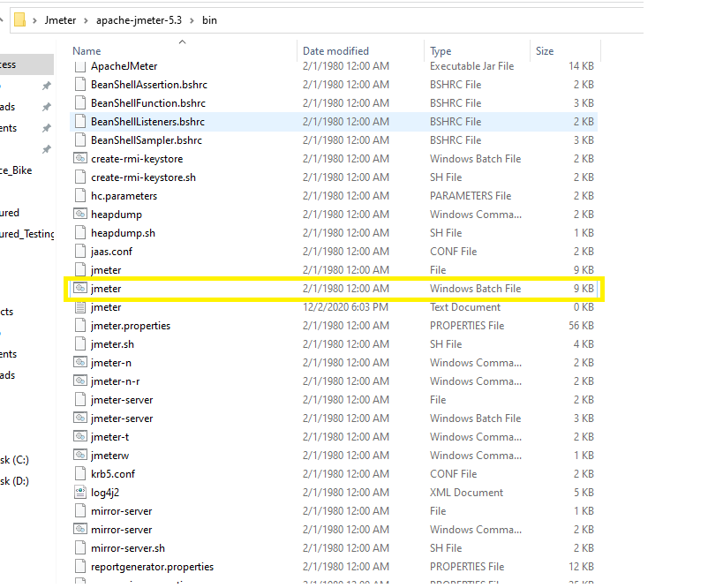This screenshot has height=588, width=723.
Task: Click the jmeter-t command script icon
Action: tap(80, 436)
